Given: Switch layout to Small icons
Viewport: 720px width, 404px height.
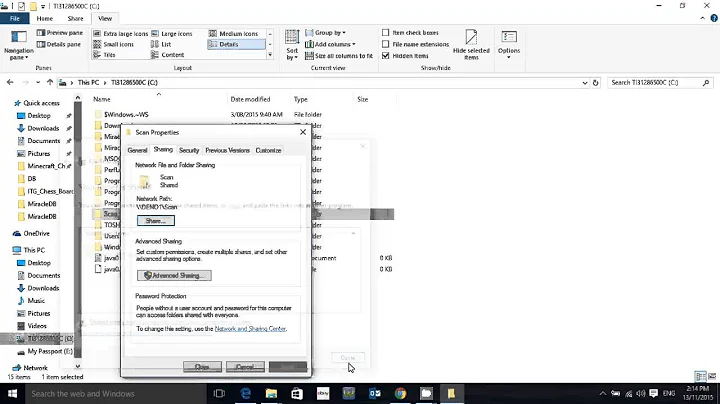Looking at the screenshot, I should click(113, 44).
